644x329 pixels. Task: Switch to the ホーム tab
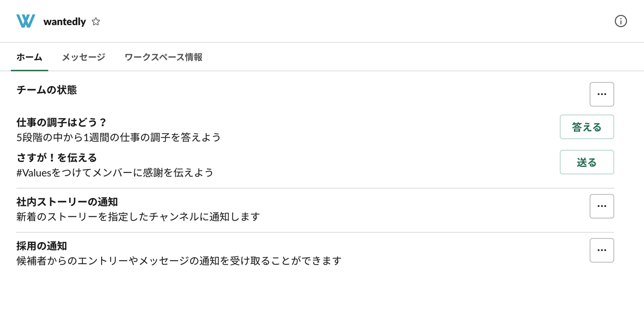30,57
